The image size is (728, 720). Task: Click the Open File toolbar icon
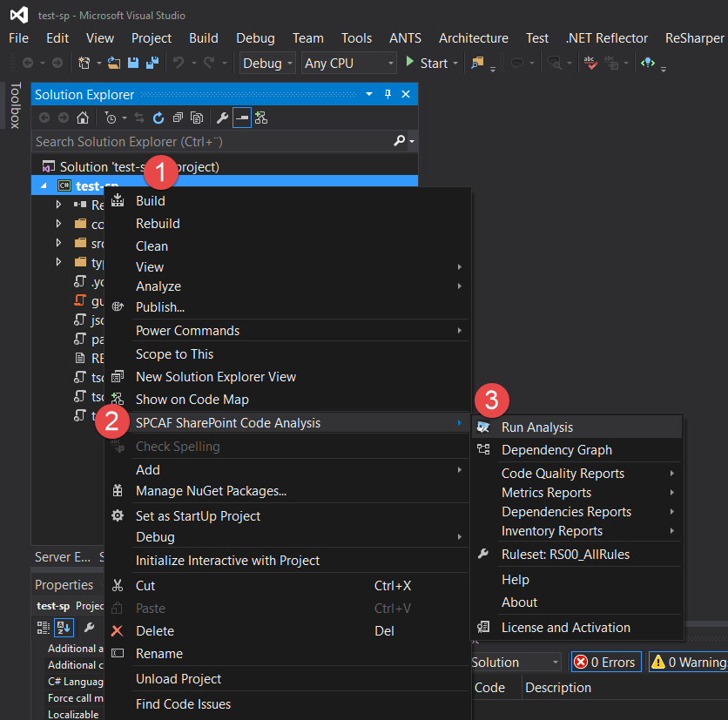[x=114, y=63]
